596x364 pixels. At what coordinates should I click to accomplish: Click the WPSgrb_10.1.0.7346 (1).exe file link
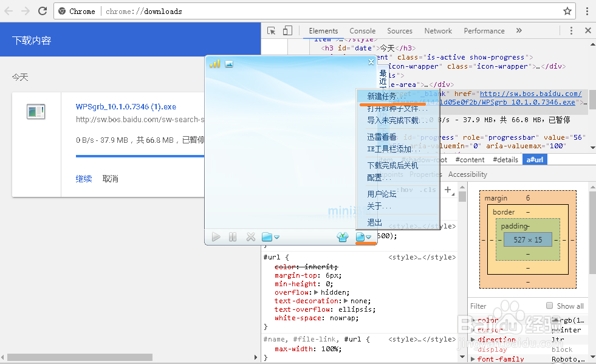[x=126, y=107]
